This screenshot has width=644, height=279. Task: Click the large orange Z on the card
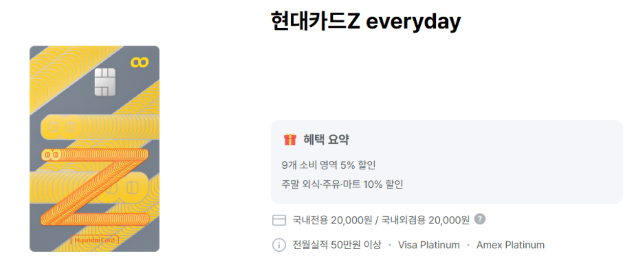[x=95, y=188]
